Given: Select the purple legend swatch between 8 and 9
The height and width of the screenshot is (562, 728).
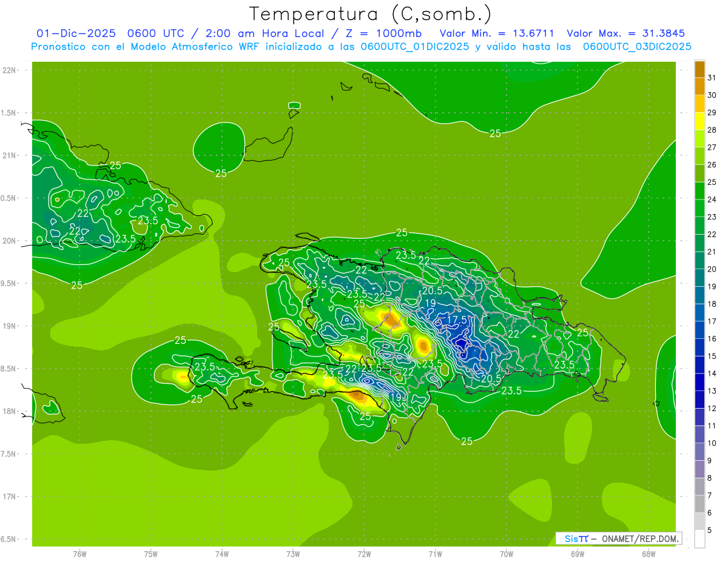Looking at the screenshot, I should [699, 469].
